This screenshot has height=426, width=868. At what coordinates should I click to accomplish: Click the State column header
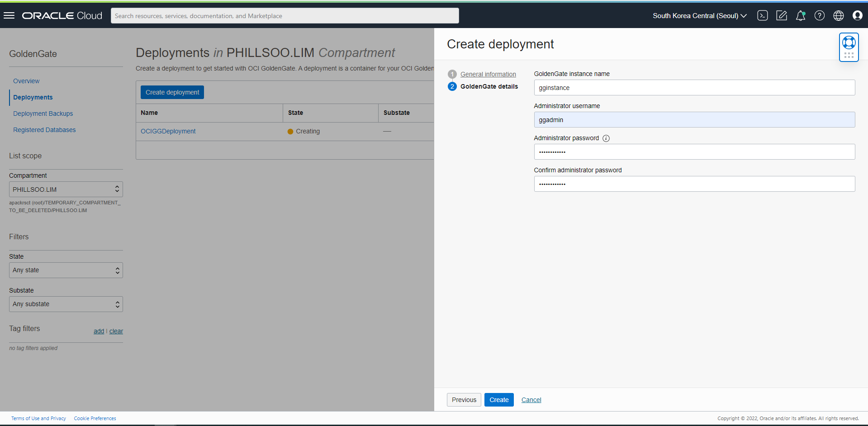click(295, 113)
